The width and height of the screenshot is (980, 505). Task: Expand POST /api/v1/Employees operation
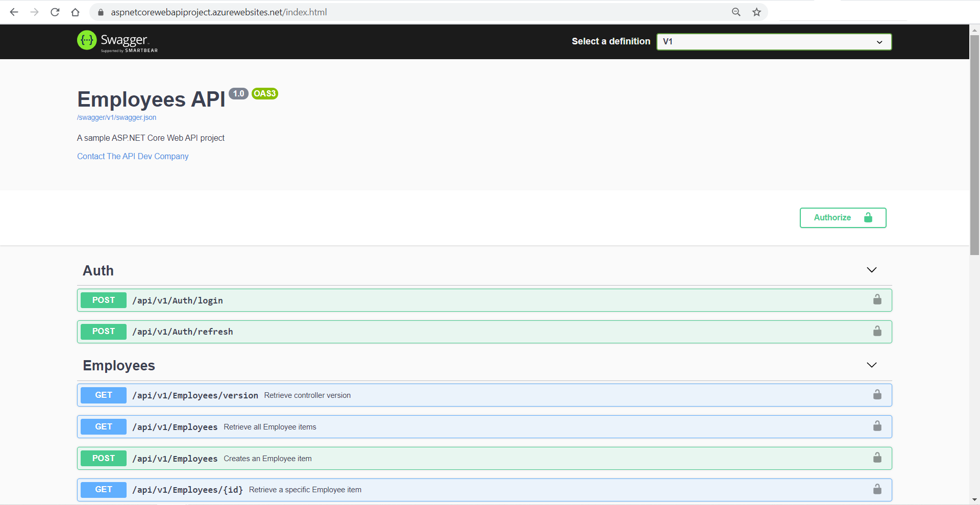pos(484,459)
